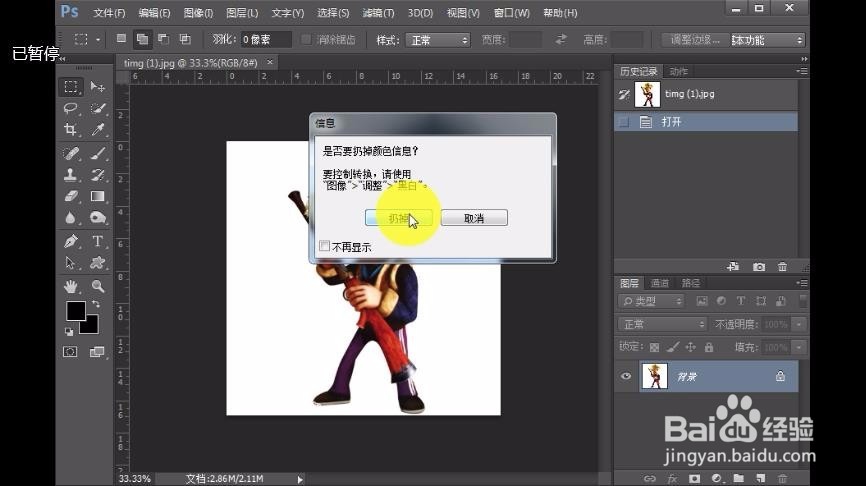Toggle Quick Mask mode
Screen dimensions: 866x486
[x=70, y=352]
